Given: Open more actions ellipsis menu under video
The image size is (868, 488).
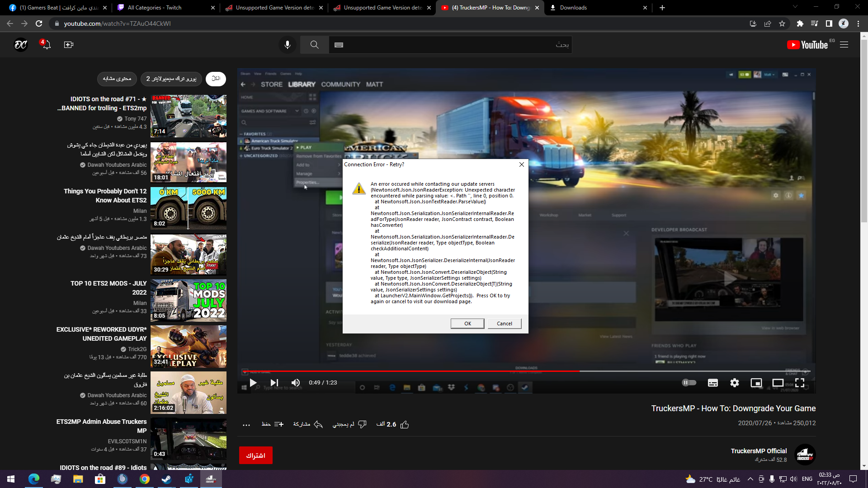Looking at the screenshot, I should click(246, 425).
